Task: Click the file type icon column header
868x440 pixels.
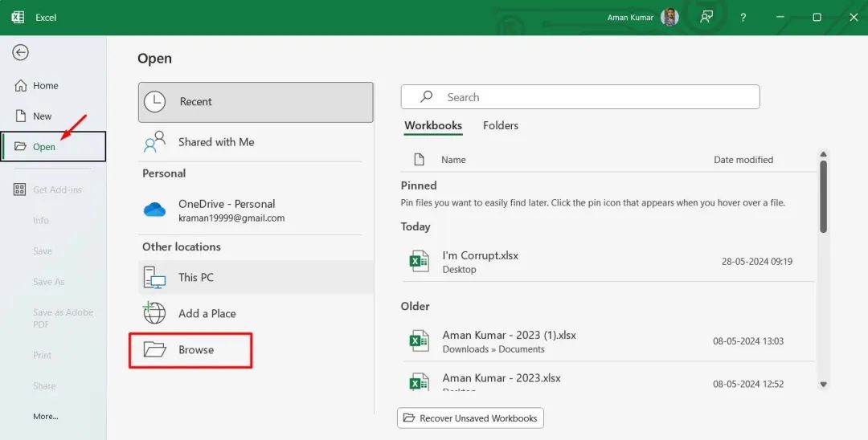Action: click(419, 160)
